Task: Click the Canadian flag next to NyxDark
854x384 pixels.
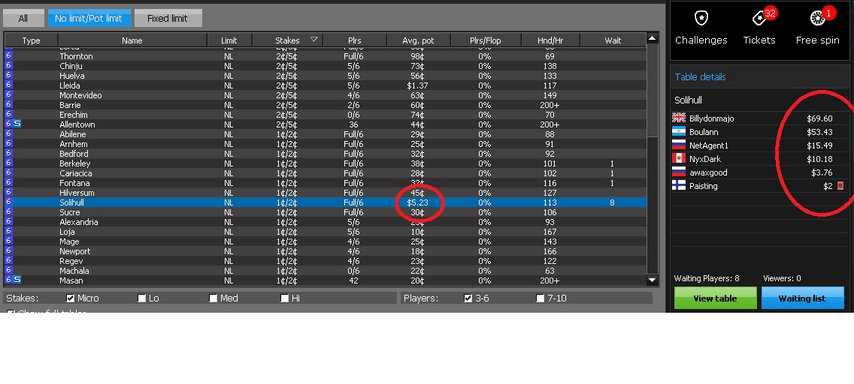Action: tap(679, 159)
